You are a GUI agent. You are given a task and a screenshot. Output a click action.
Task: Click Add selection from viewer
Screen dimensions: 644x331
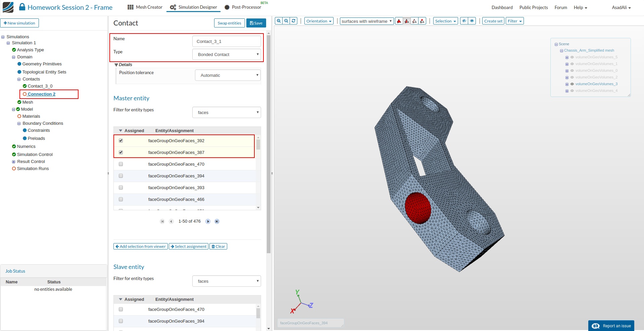point(141,246)
